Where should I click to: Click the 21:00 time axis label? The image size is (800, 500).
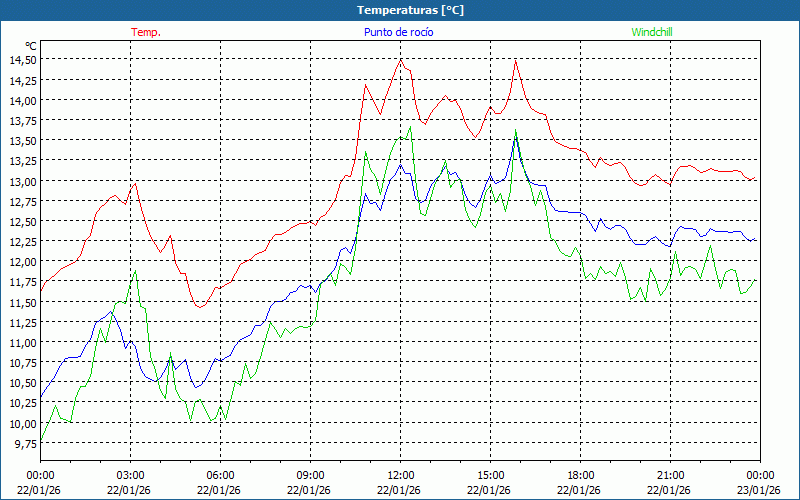pyautogui.click(x=670, y=475)
